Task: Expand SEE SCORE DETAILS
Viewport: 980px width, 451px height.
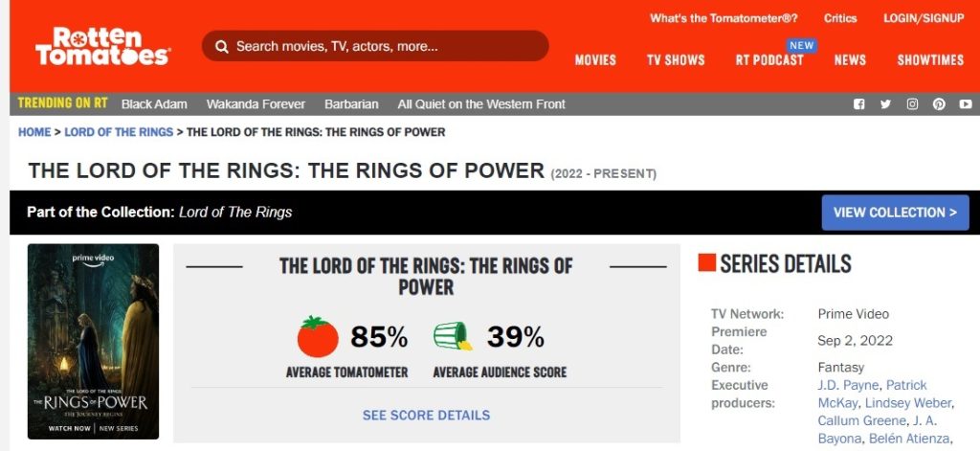Action: [x=426, y=416]
